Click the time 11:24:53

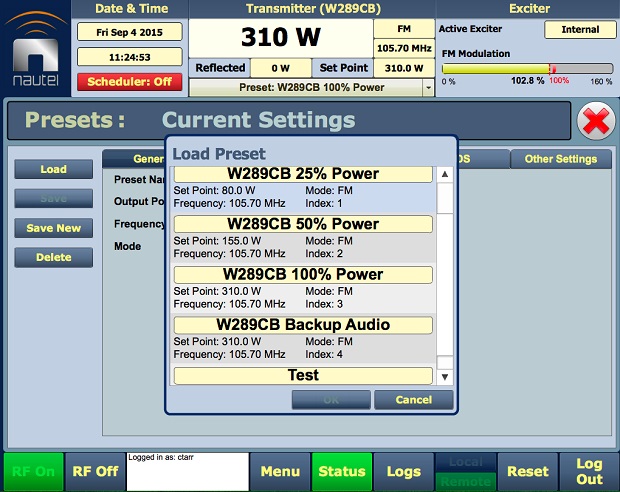(x=130, y=57)
